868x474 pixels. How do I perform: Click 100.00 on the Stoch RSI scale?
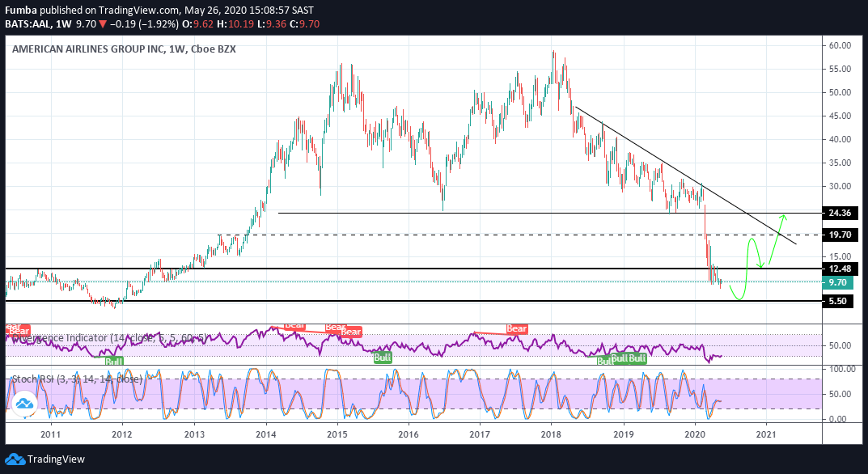[842, 369]
